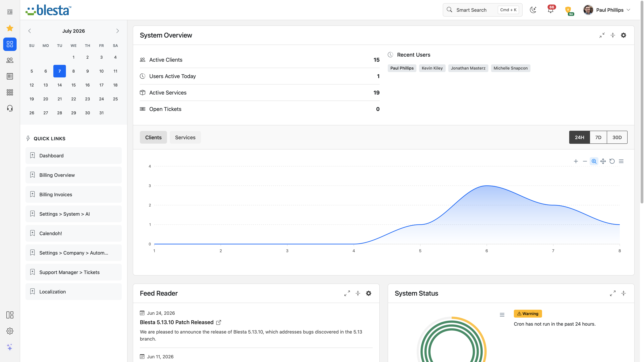Open the Support headset icon in sidebar
The image size is (644, 362).
10,108
